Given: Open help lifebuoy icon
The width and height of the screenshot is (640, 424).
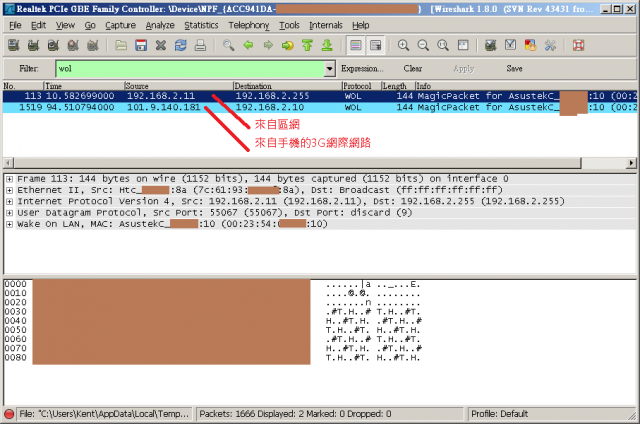Looking at the screenshot, I should click(578, 45).
